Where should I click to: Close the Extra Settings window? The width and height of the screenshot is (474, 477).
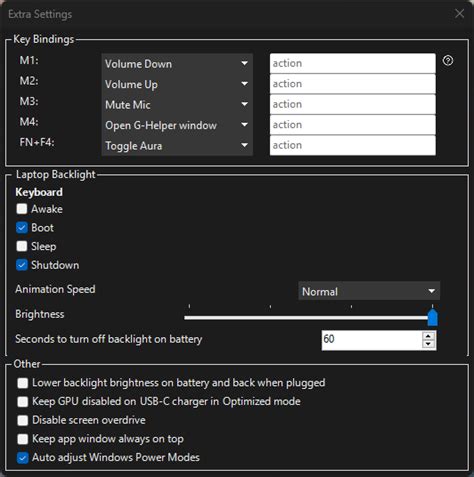[459, 14]
